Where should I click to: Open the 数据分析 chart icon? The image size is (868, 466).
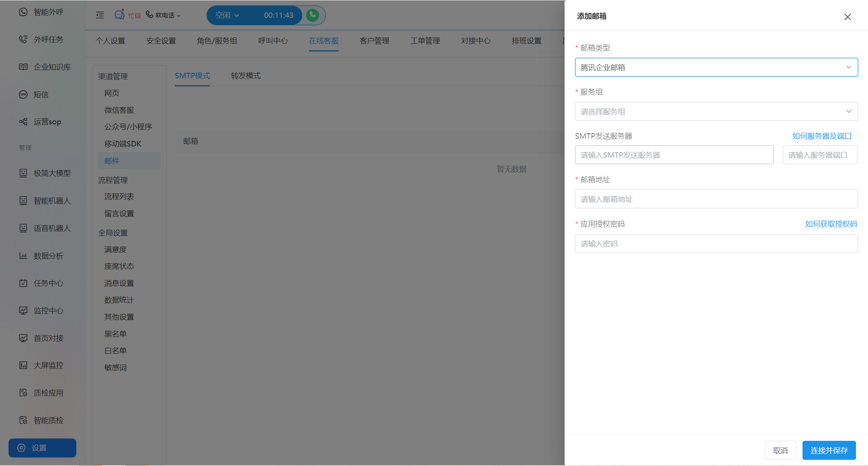tap(23, 256)
